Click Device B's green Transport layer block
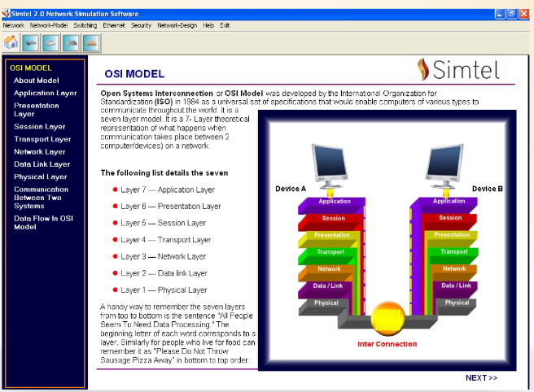Image resolution: width=534 pixels, height=392 pixels. point(453,251)
